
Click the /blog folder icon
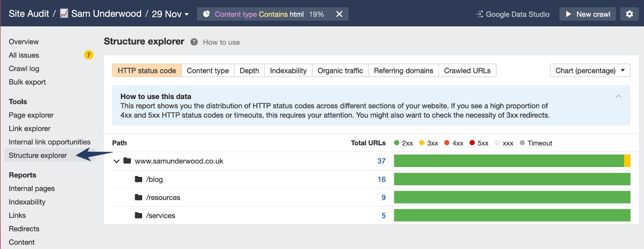[x=138, y=179]
